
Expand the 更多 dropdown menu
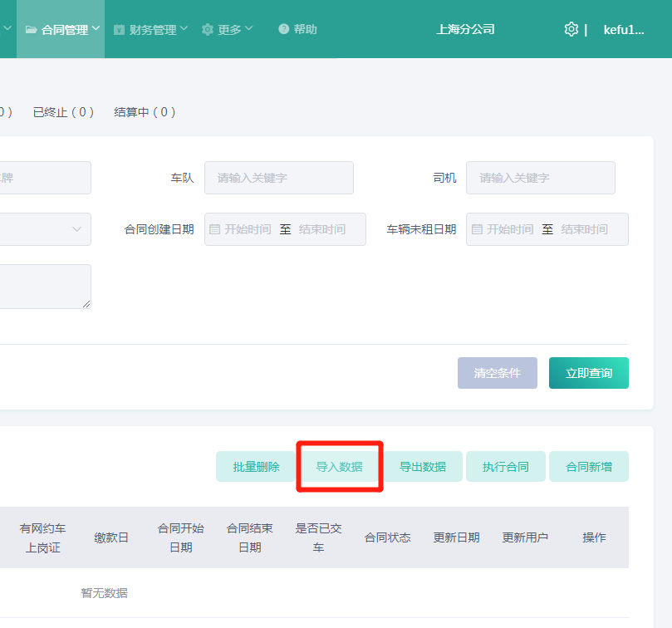tap(228, 29)
